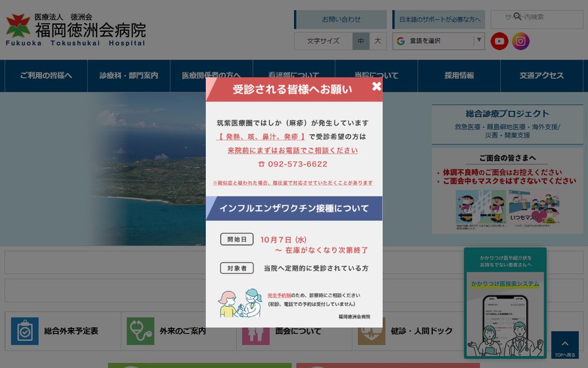Click the Google G icon in language selector

(400, 41)
